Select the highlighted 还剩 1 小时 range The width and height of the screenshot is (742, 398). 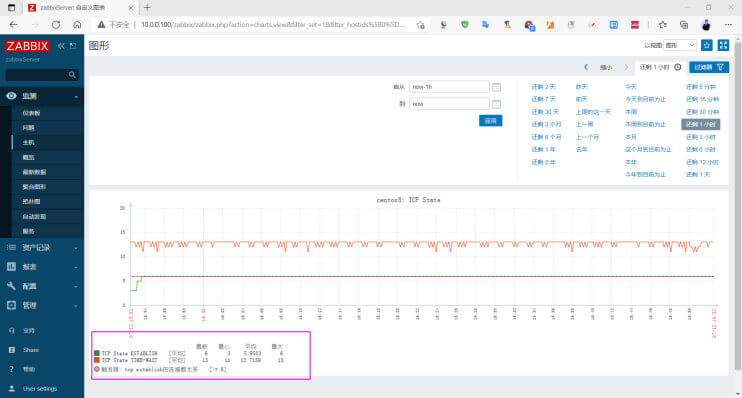coord(701,124)
